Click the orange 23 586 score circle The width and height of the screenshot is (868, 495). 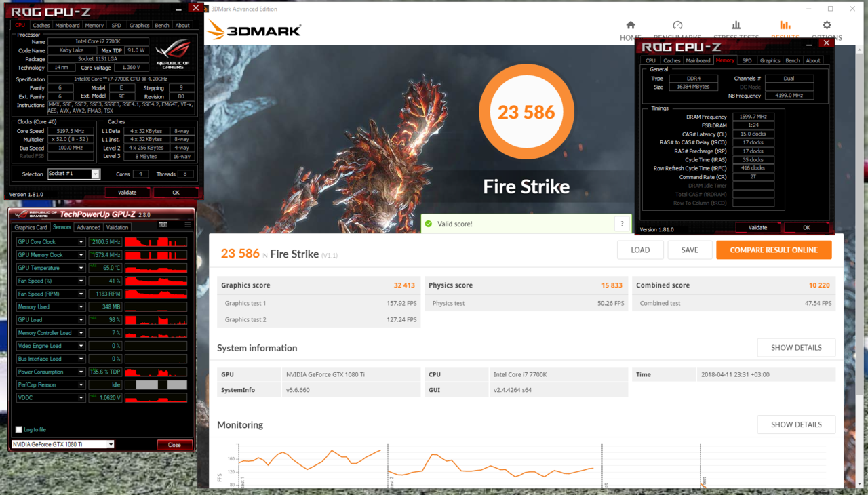tap(526, 112)
